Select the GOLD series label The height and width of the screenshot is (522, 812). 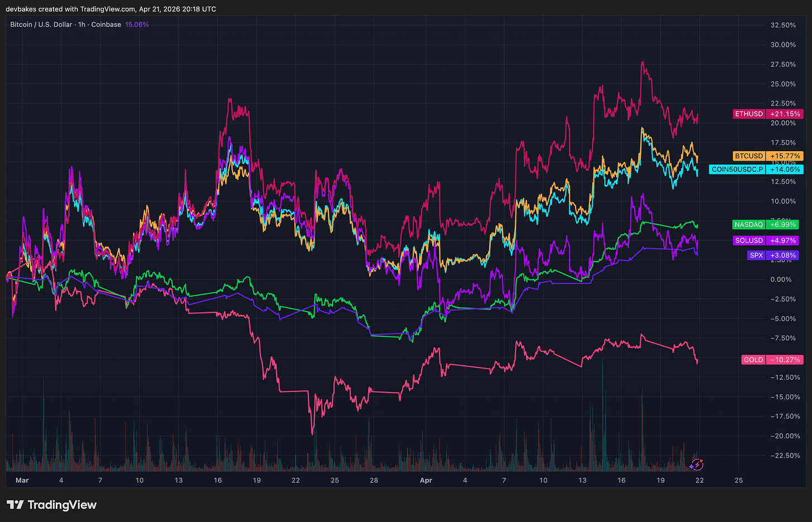tap(753, 360)
